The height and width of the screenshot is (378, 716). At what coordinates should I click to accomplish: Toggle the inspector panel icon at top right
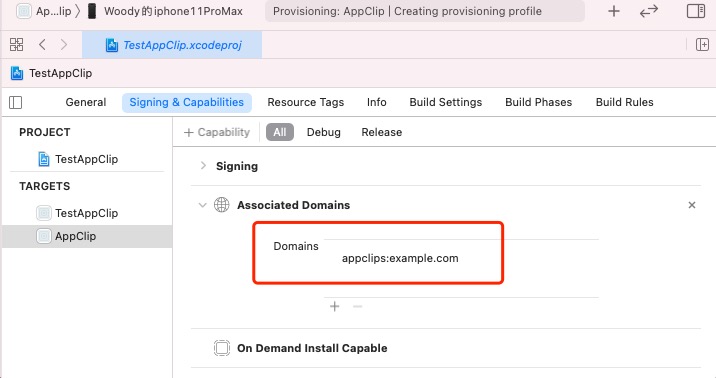click(696, 11)
